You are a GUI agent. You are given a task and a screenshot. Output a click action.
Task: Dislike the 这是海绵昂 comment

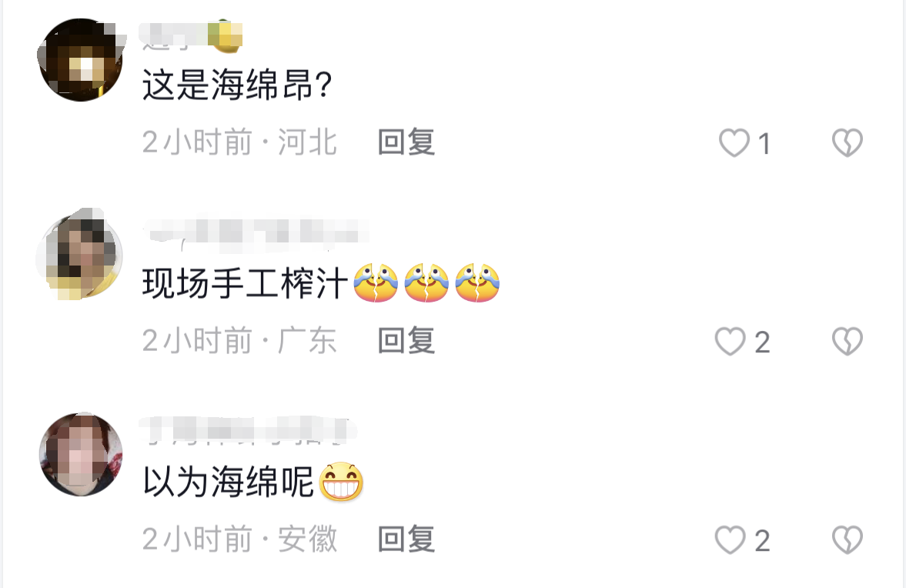coord(847,142)
